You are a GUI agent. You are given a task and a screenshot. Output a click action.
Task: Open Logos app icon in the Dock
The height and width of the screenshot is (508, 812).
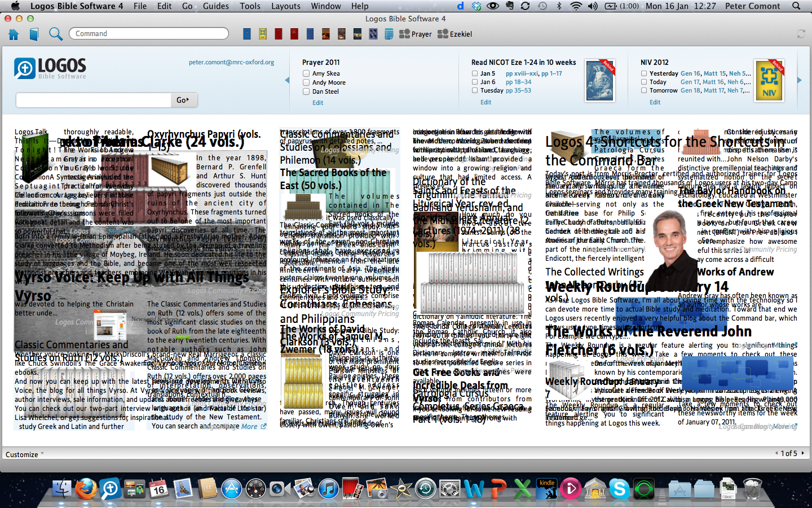pyautogui.click(x=110, y=489)
